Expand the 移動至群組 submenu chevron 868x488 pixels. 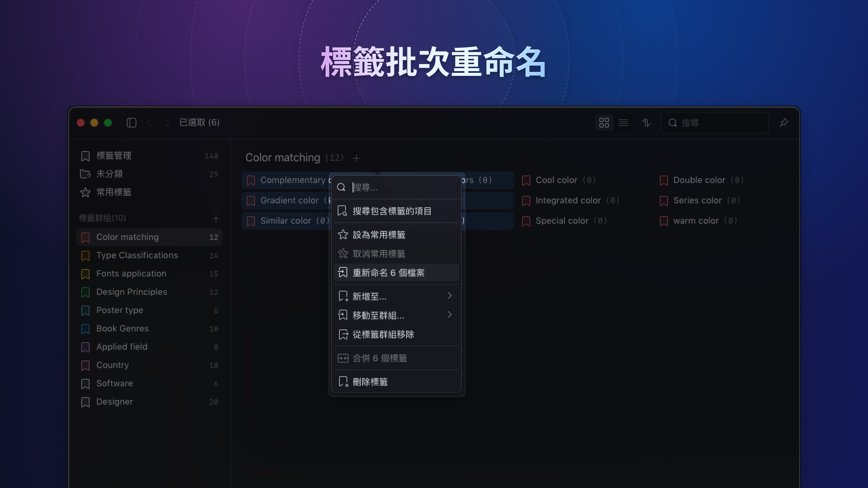pyautogui.click(x=451, y=315)
